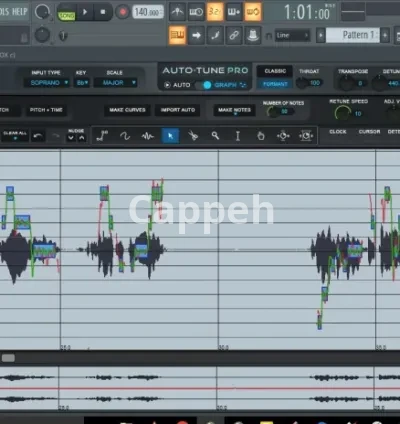Click the CLEAR ALL button
400x424 pixels.
tap(15, 134)
